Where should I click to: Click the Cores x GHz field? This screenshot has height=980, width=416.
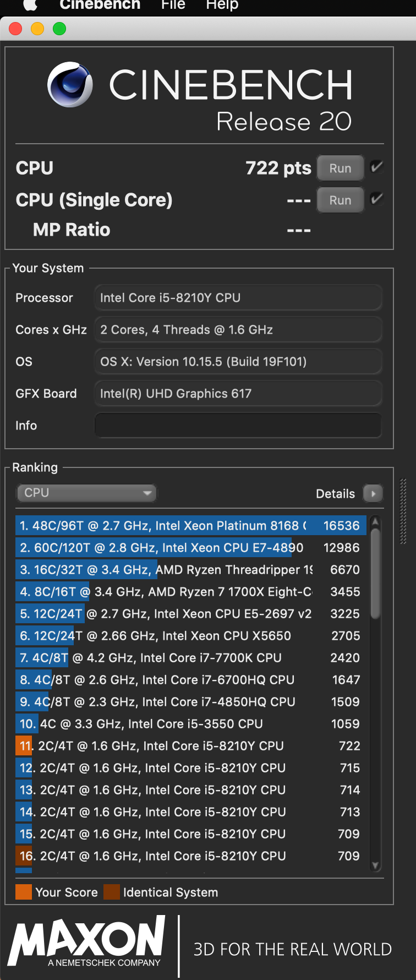tap(238, 330)
